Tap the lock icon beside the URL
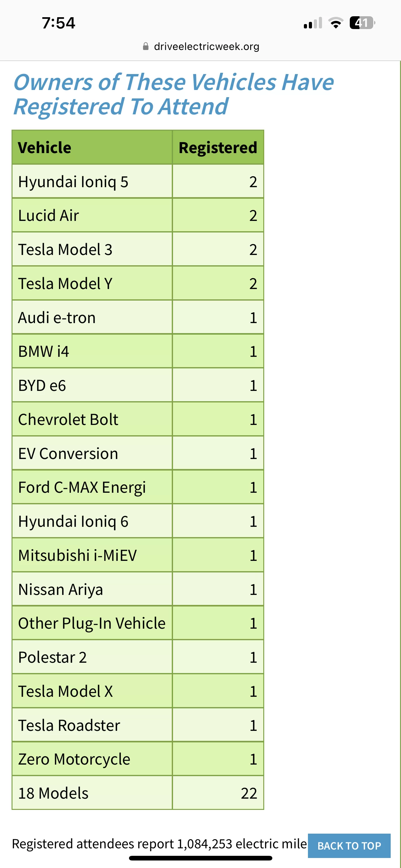 coord(146,46)
